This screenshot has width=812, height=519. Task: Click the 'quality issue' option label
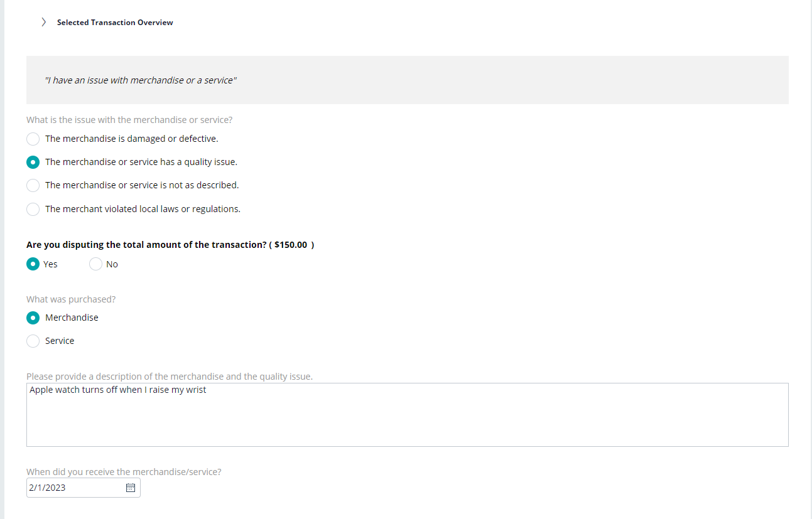[x=141, y=162]
